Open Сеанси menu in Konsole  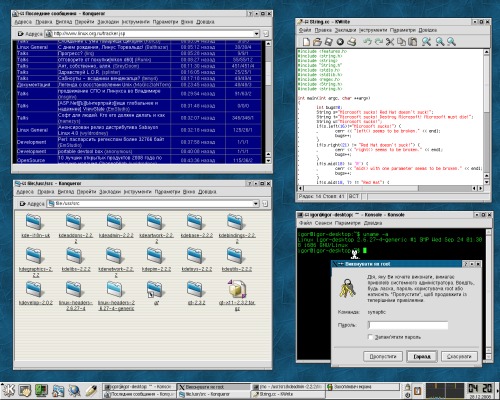tap(323, 223)
